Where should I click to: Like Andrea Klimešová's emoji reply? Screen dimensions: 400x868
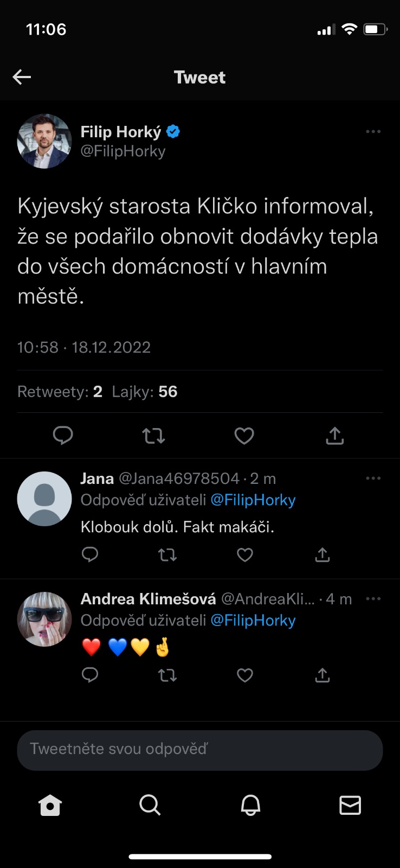pos(245,675)
